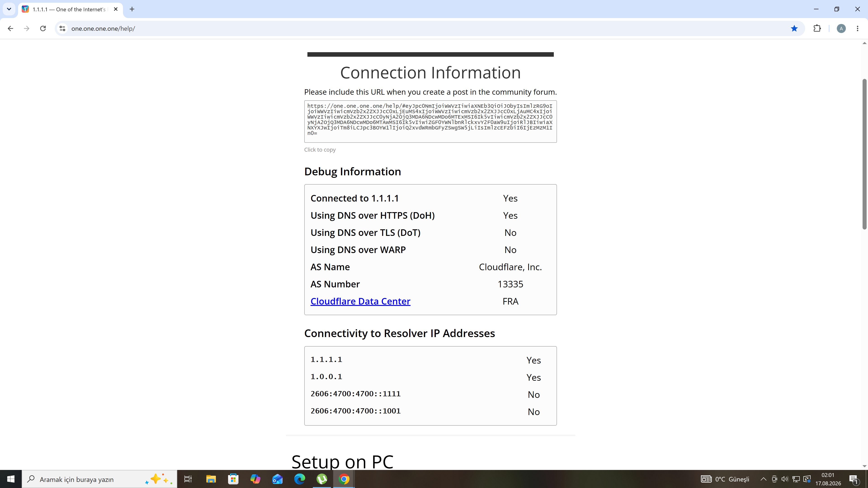Click the 'Click to copy' text
The height and width of the screenshot is (488, 868).
pos(320,150)
